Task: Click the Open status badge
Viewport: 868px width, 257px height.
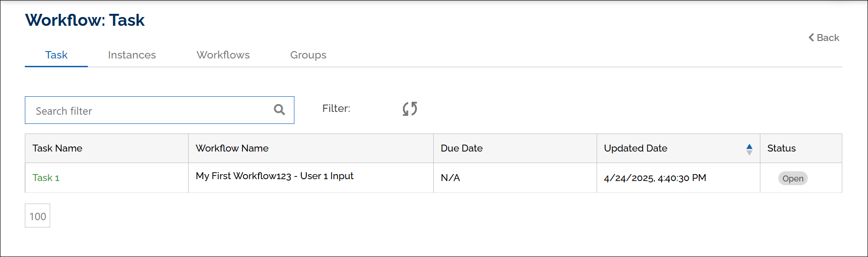Action: [x=793, y=179]
